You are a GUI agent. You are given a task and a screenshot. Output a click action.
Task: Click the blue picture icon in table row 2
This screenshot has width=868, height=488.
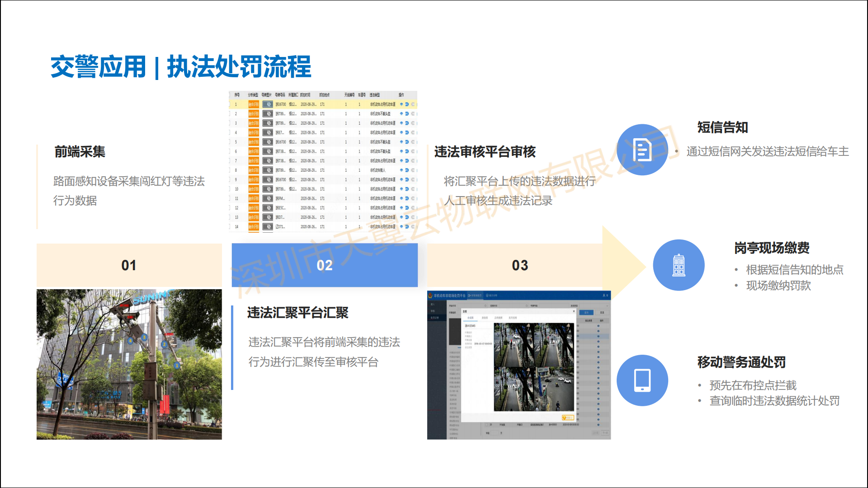pos(407,114)
